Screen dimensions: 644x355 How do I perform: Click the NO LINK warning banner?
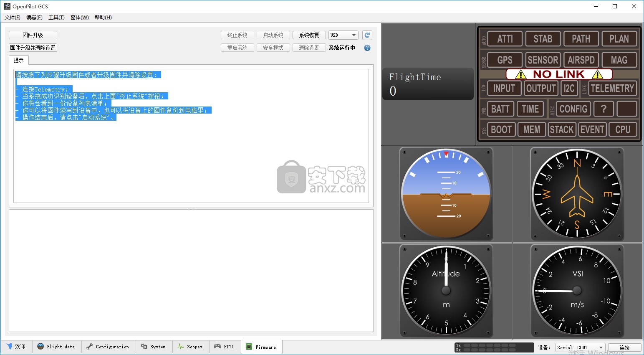point(559,74)
